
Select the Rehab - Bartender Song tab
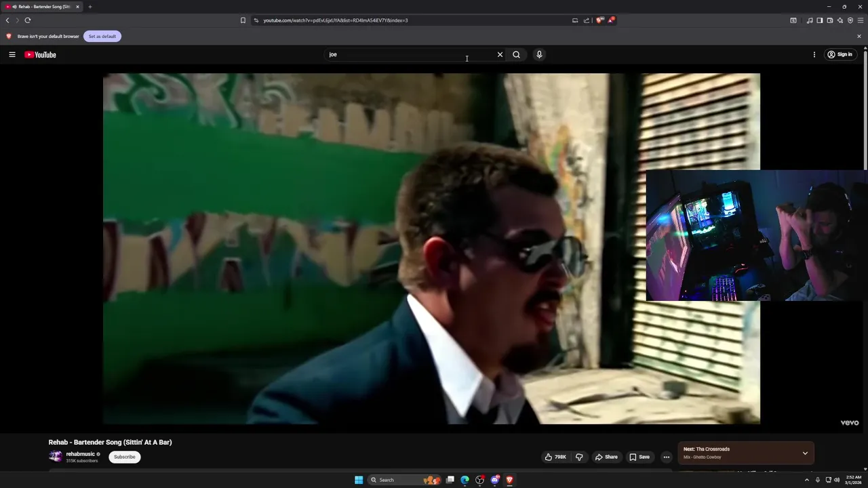coord(42,7)
